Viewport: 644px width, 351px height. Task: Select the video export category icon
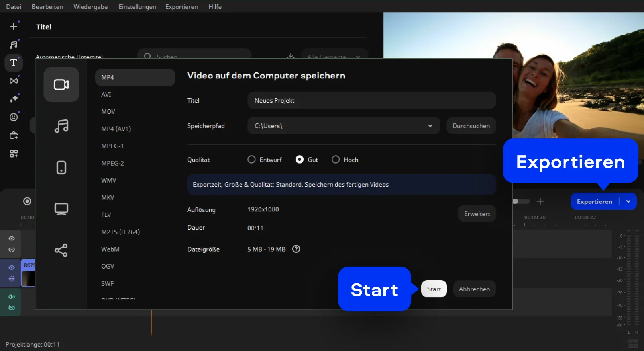point(61,84)
